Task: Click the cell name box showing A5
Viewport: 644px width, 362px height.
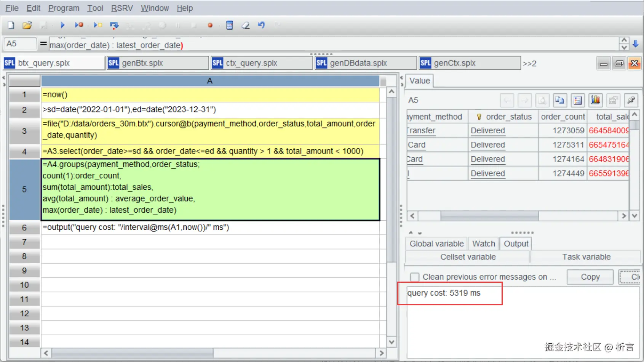Action: 20,44
